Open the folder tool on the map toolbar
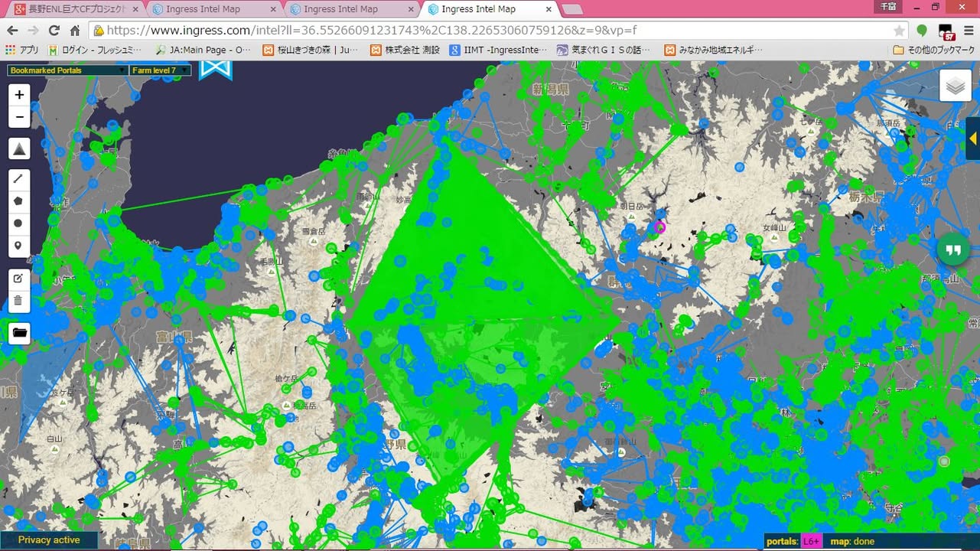This screenshot has height=551, width=980. click(19, 333)
